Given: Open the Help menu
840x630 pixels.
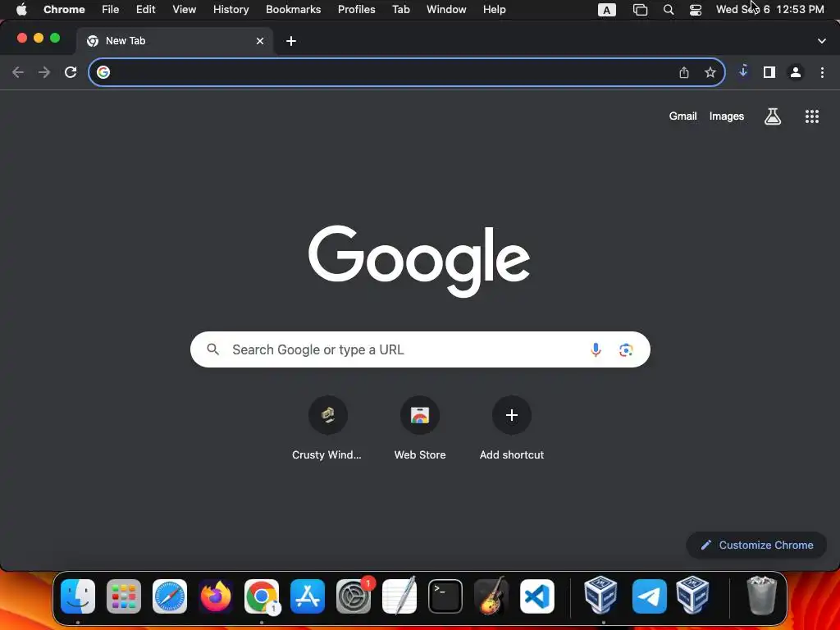Looking at the screenshot, I should coord(494,9).
